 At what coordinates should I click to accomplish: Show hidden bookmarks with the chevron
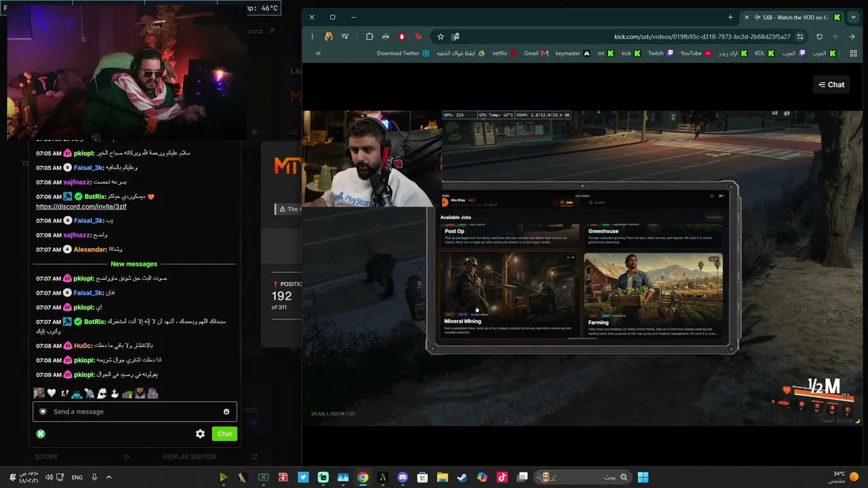318,53
